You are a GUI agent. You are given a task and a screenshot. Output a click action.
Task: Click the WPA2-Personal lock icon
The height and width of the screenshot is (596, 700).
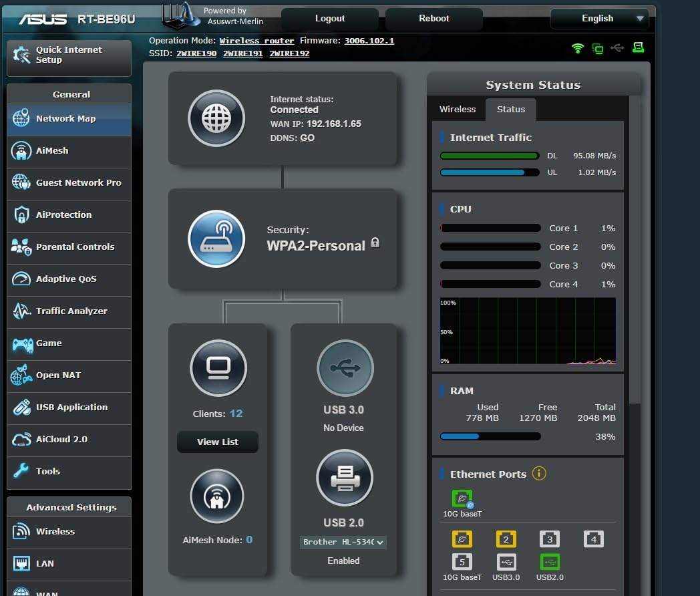point(375,243)
